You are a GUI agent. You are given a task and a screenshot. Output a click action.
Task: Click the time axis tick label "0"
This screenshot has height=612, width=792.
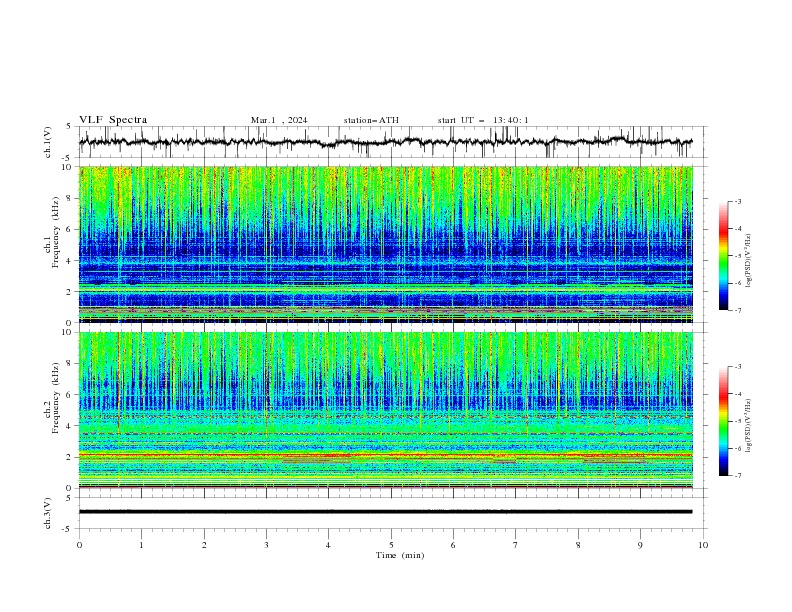coord(79,545)
